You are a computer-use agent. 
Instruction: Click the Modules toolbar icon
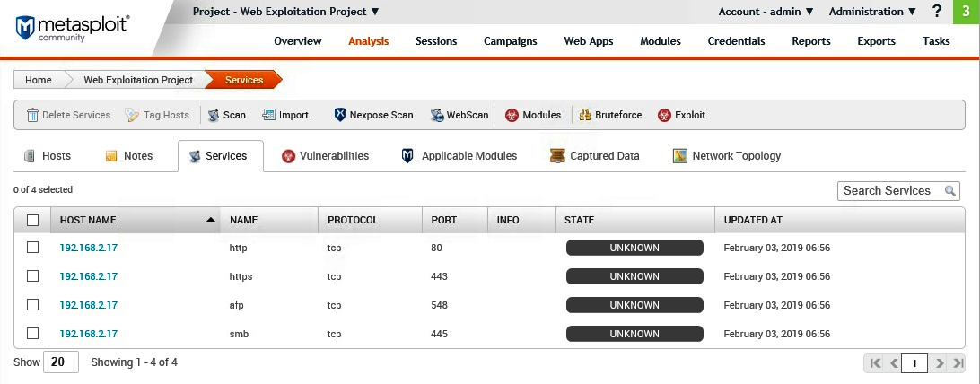click(512, 115)
